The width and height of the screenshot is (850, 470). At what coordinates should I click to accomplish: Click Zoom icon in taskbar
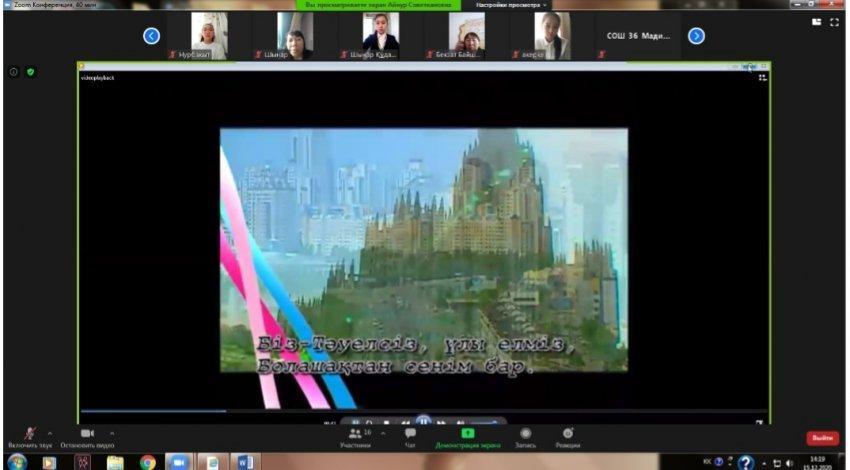click(178, 462)
